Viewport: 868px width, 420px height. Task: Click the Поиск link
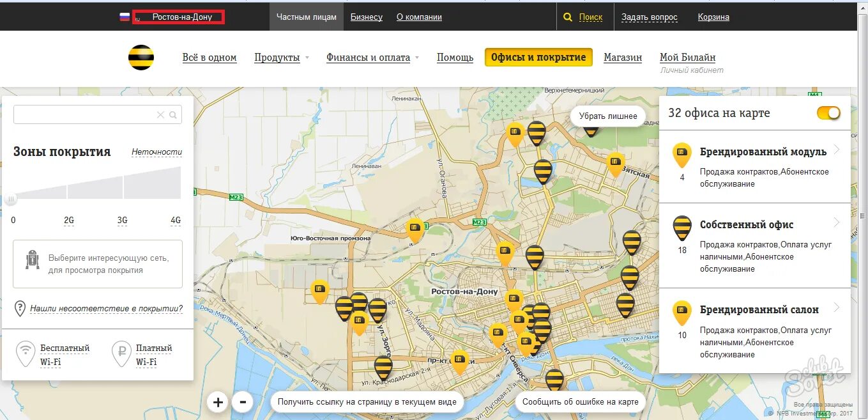click(591, 17)
